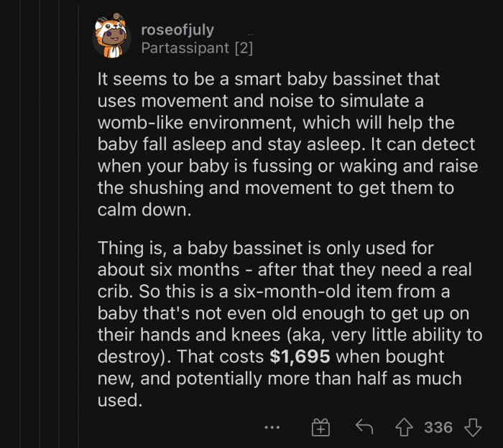This screenshot has width=503, height=448.
Task: Upvote roseofjuly's comment
Action: [x=404, y=427]
